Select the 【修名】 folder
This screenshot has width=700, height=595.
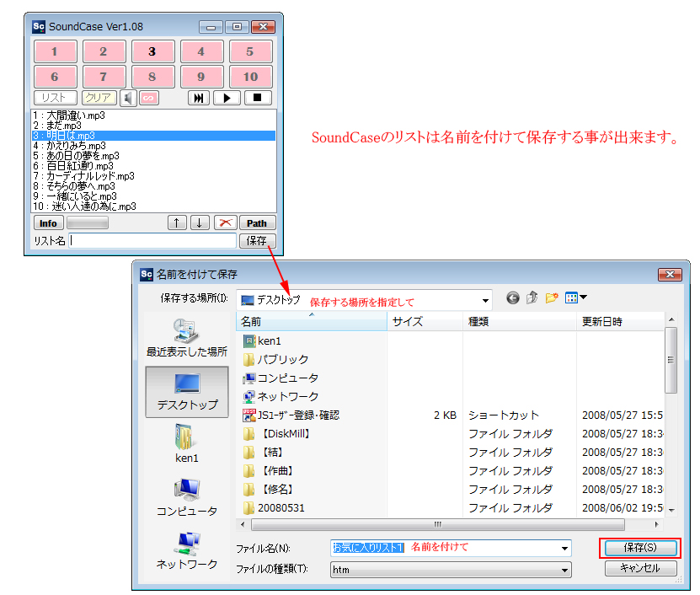(x=268, y=490)
